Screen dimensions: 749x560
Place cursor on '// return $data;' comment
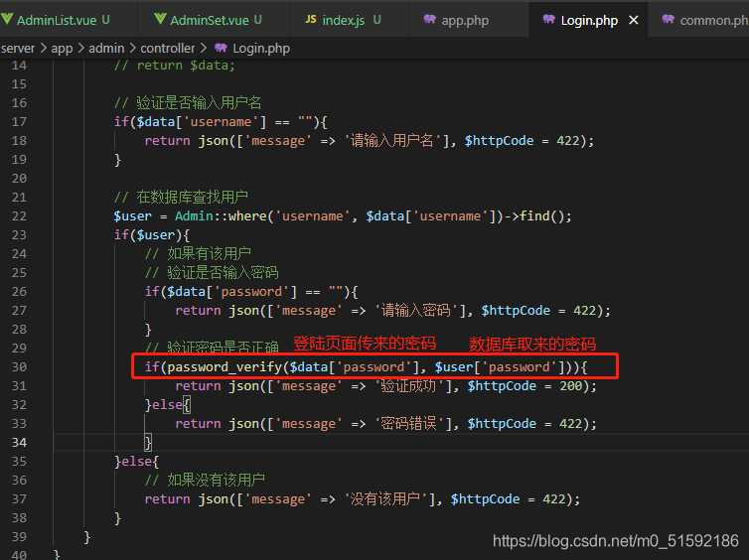pos(175,65)
